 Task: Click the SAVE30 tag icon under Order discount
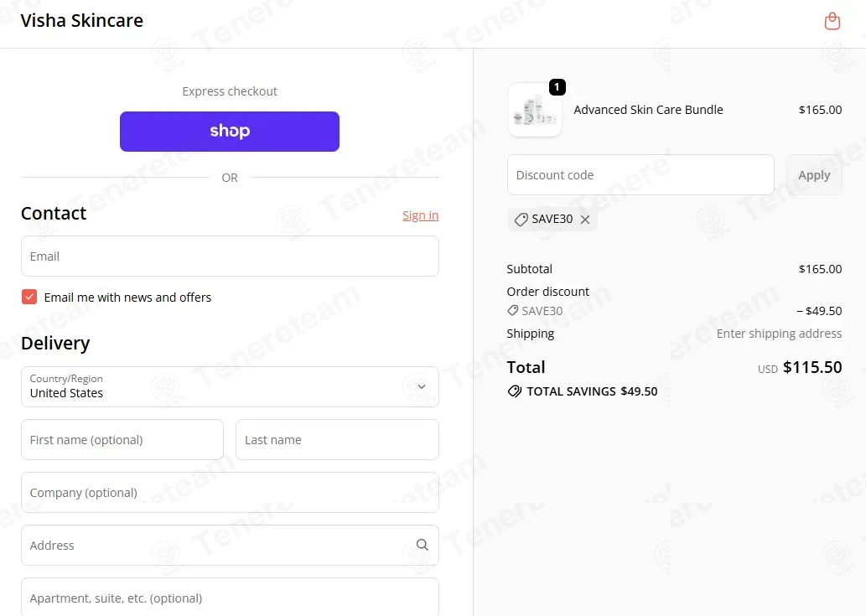click(x=512, y=311)
